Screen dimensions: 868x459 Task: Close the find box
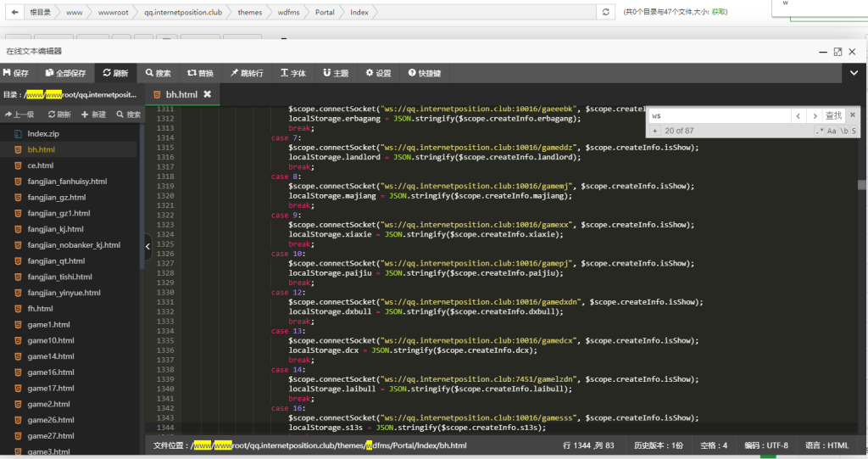853,115
